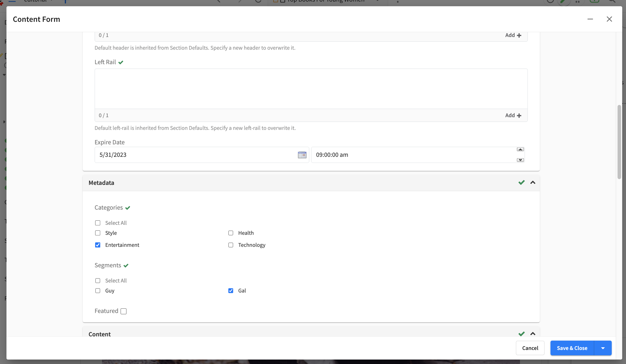Click the refresh icon in the top bar

point(258,1)
